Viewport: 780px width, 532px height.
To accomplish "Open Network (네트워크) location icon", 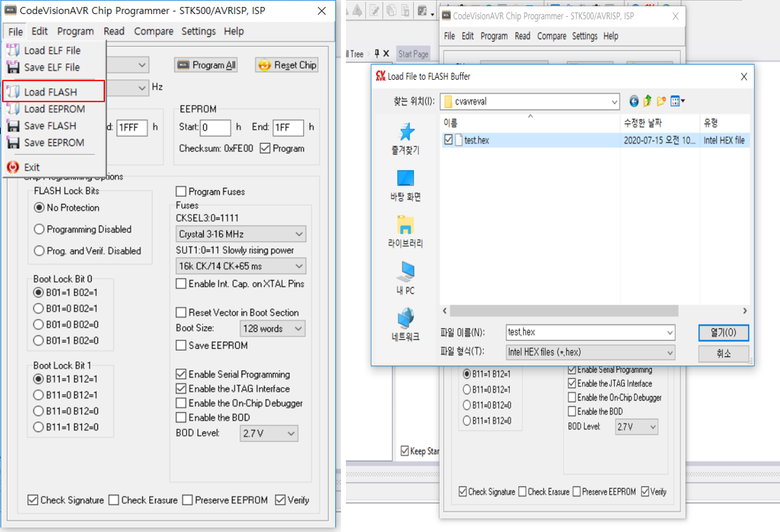I will (x=406, y=318).
